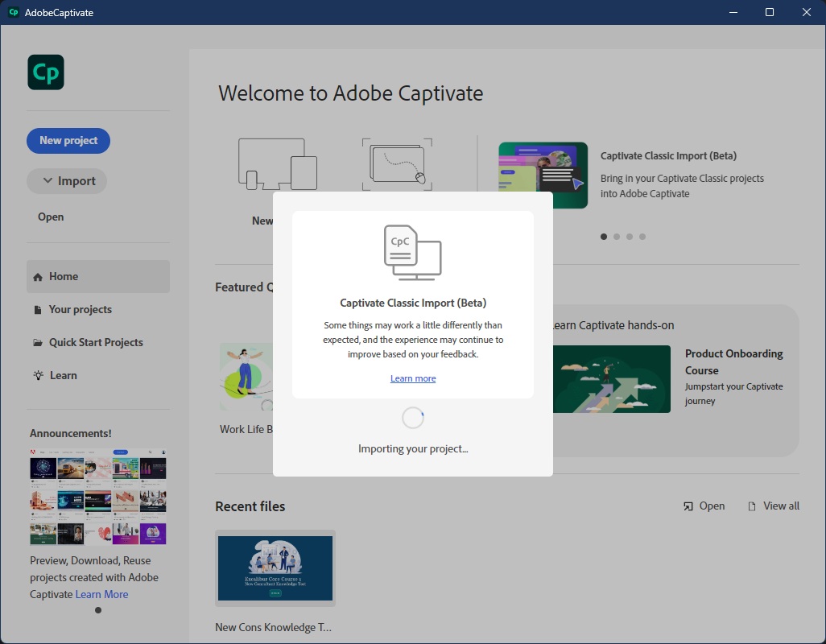
Task: Click Open in the left sidebar
Action: click(x=51, y=217)
